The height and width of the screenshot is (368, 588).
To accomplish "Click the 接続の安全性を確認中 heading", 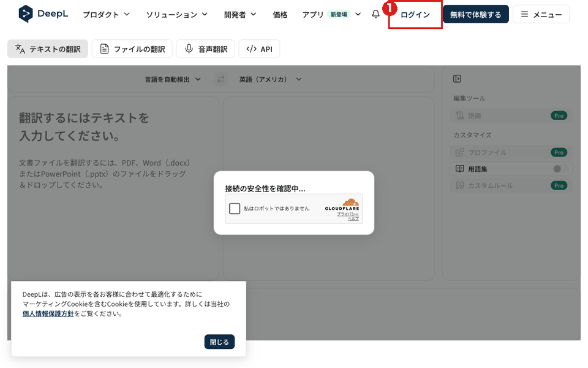I will point(265,188).
